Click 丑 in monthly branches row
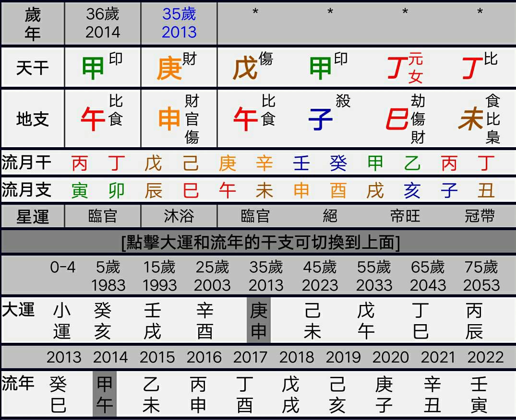 [486, 191]
